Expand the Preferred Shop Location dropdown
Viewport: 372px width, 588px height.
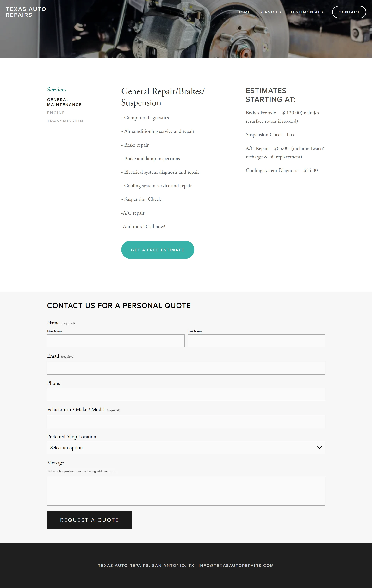click(186, 448)
